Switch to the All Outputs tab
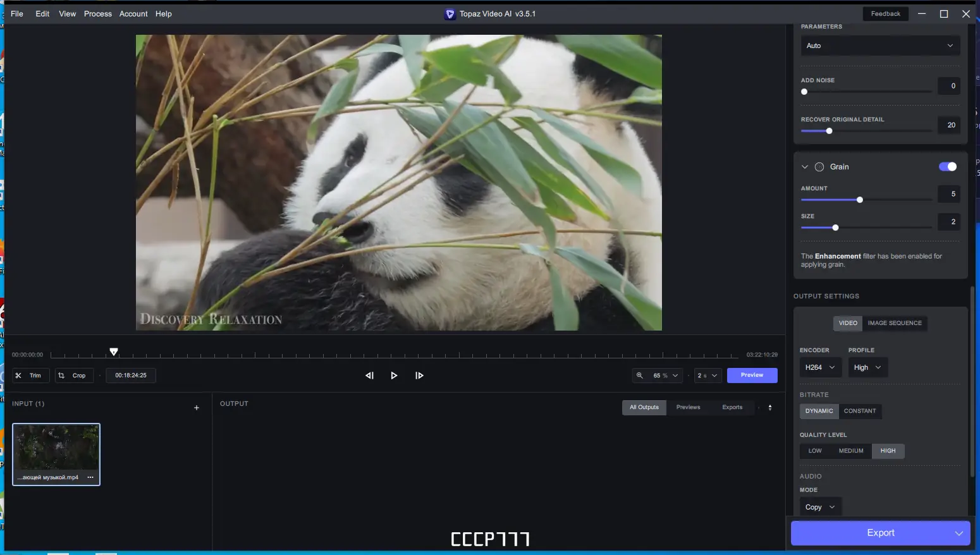This screenshot has height=555, width=980. point(644,408)
